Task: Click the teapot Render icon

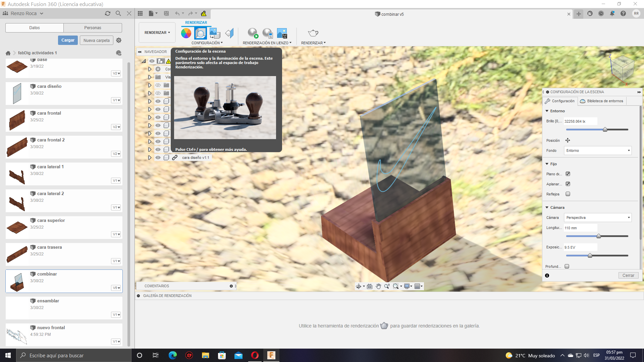Action: [313, 33]
